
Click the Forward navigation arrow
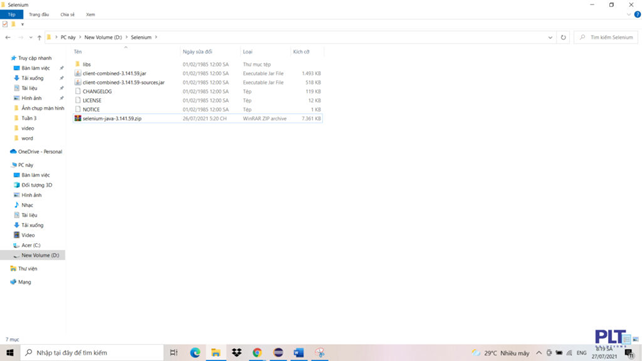[x=20, y=37]
